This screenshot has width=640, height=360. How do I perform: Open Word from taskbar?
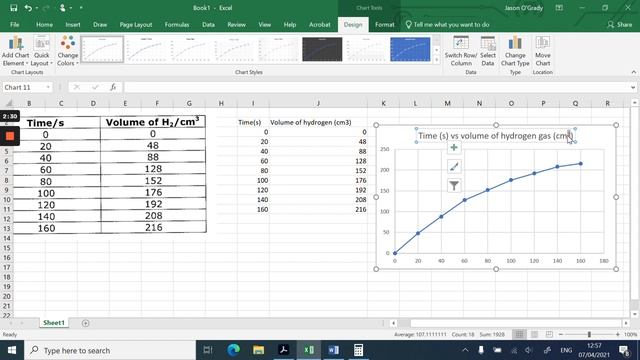(333, 350)
